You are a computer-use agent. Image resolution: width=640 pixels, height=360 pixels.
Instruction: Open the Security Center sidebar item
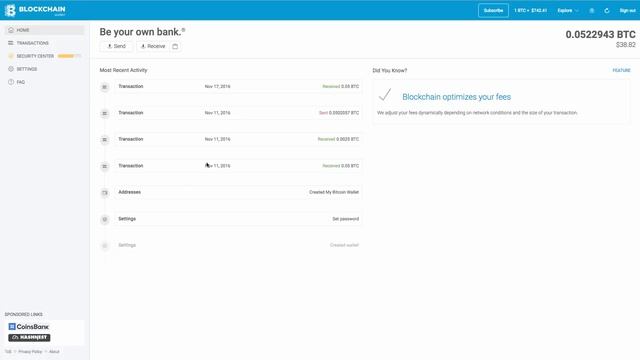[44, 56]
